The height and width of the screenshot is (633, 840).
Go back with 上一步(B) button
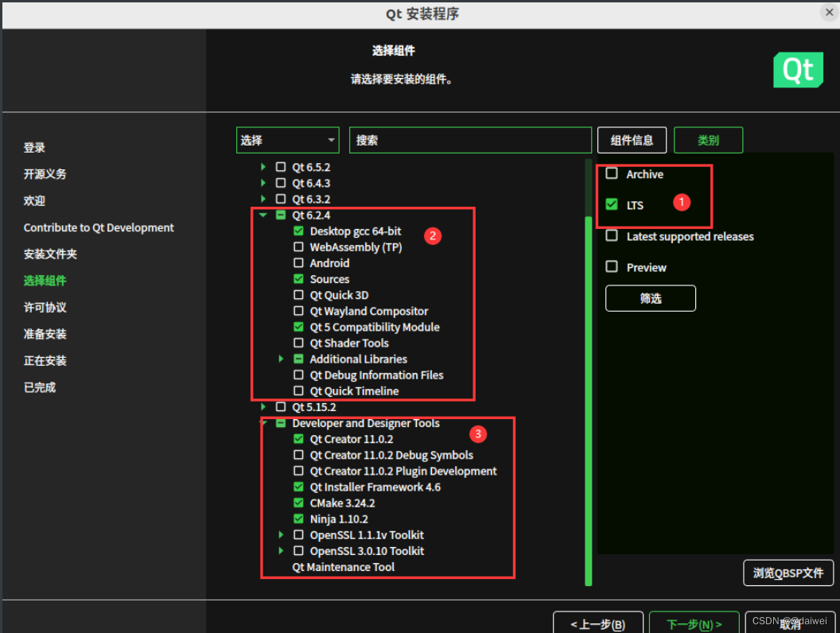pos(598,624)
